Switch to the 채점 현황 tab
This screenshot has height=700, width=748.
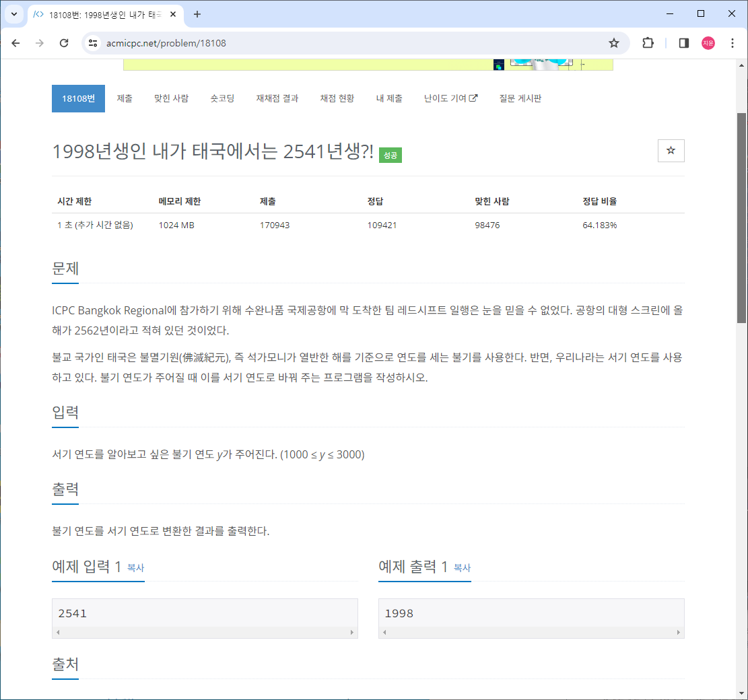pos(337,98)
